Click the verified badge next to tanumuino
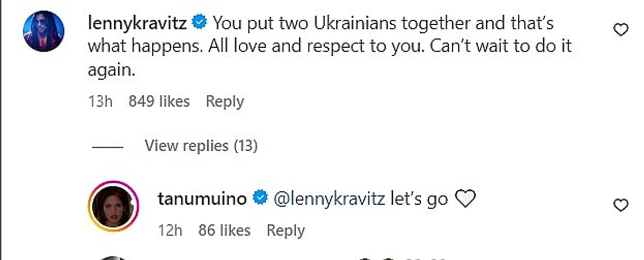644x260 pixels. click(x=261, y=199)
